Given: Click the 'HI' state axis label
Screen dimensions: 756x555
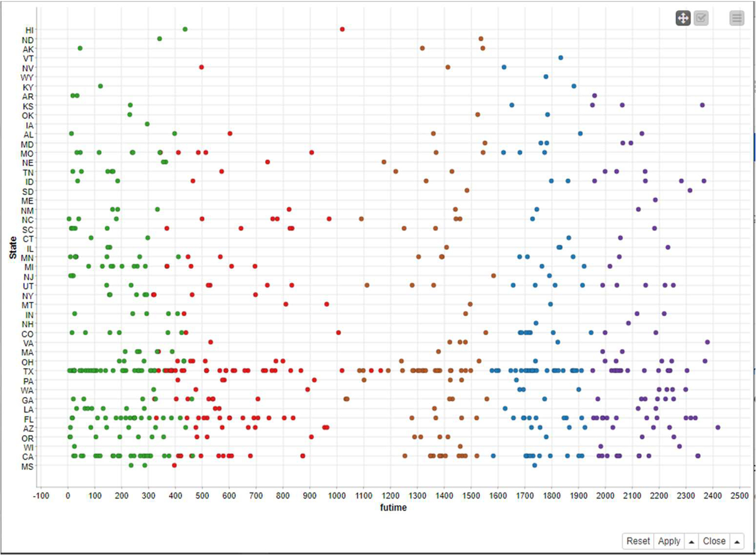Looking at the screenshot, I should pos(30,31).
